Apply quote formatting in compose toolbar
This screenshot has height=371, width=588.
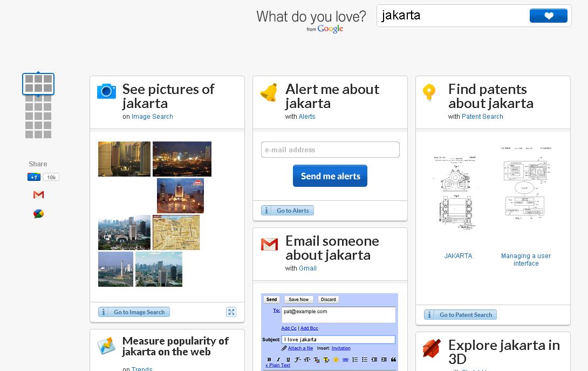click(x=393, y=360)
